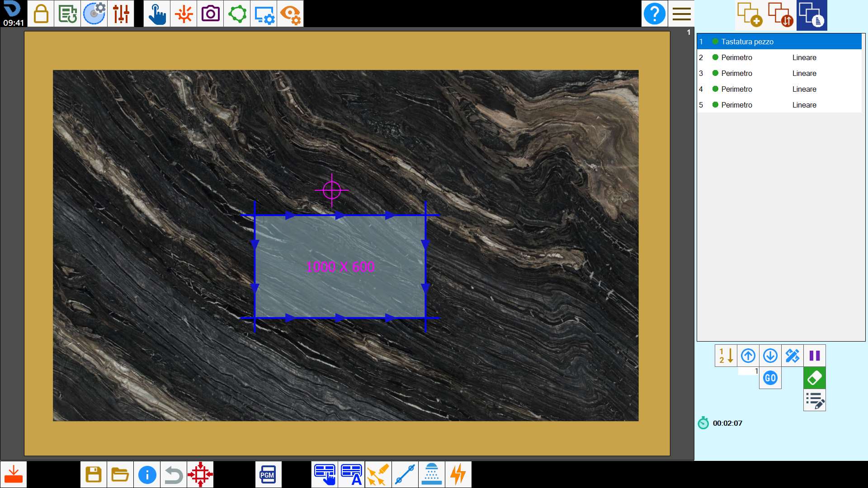Select the hand pointer touch tool
The image size is (868, 488).
(x=157, y=14)
